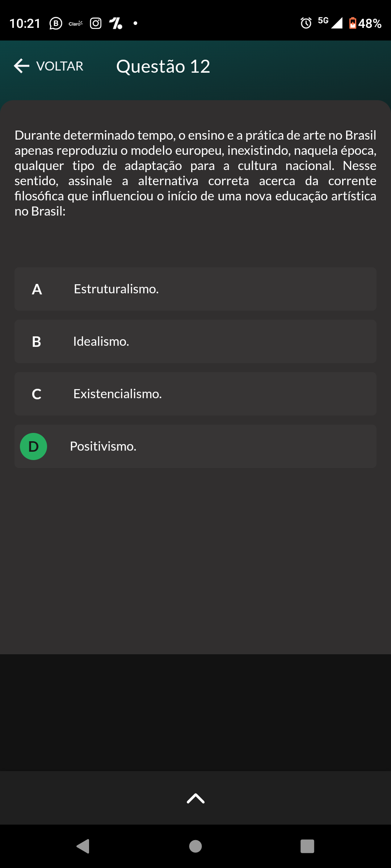The image size is (391, 868).
Task: Tap the back arrow icon next to VOLTAR
Action: click(x=21, y=66)
